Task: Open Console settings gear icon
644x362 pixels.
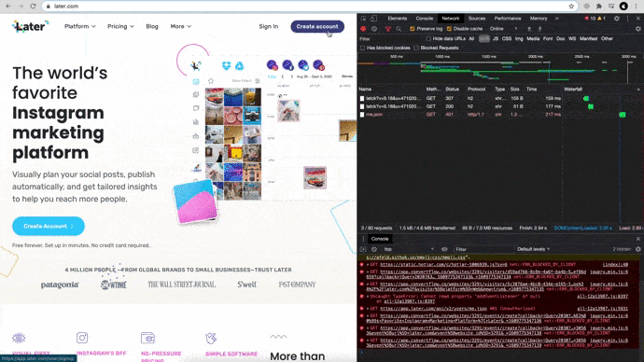Action: pos(637,249)
